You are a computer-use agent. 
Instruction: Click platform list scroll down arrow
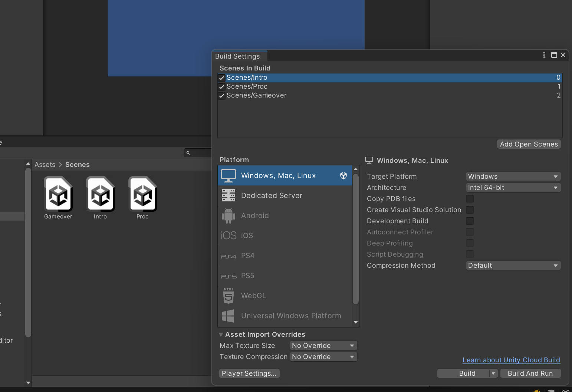(x=356, y=323)
